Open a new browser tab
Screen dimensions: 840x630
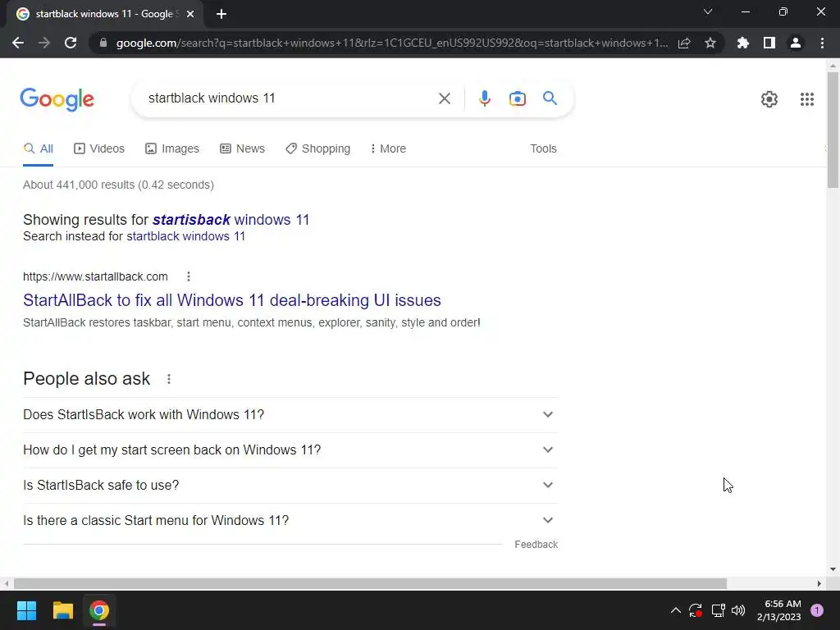tap(221, 14)
